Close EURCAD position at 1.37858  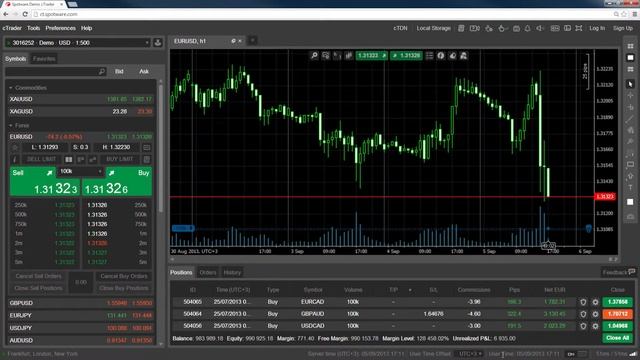coord(617,302)
